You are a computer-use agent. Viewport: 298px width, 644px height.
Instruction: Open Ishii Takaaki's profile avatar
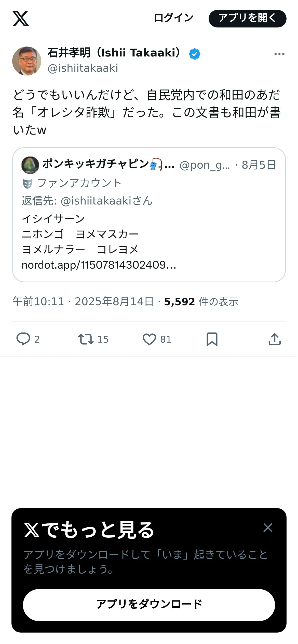coord(27,61)
